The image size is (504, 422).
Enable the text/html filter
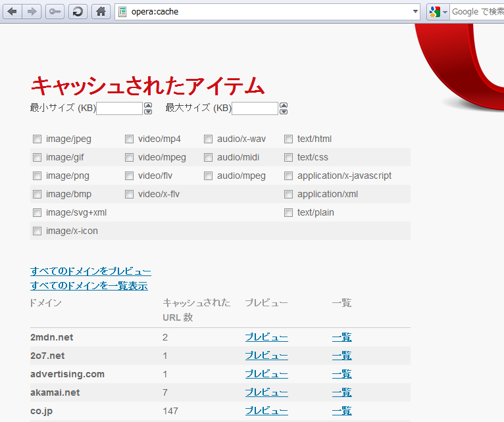[x=289, y=139]
